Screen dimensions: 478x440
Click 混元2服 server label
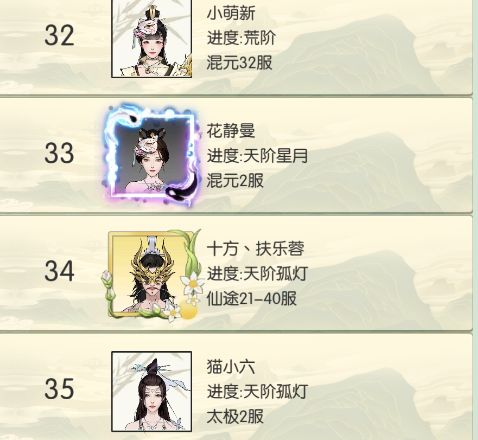pos(235,181)
